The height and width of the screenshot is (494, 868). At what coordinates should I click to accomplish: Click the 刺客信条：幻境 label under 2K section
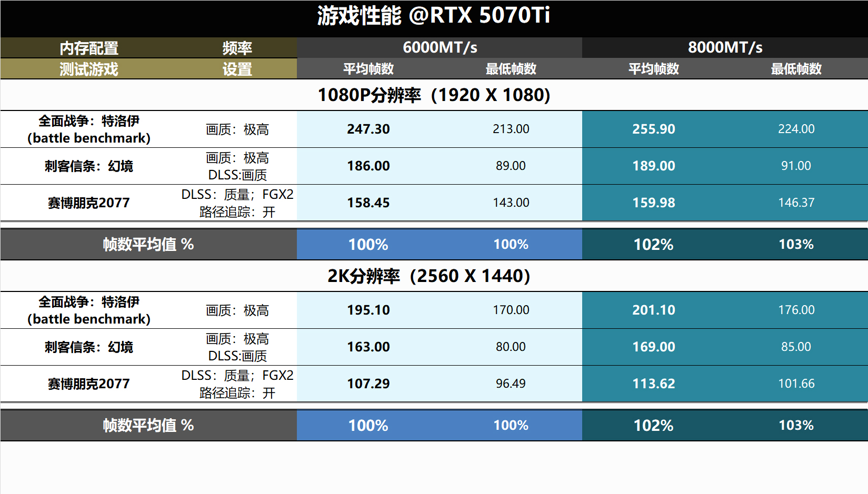pos(89,347)
